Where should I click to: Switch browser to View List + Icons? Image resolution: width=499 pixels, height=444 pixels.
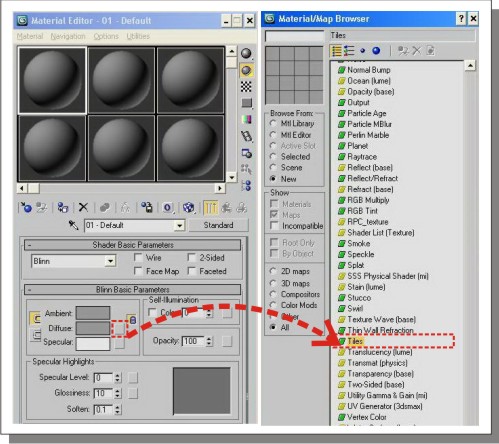(349, 51)
